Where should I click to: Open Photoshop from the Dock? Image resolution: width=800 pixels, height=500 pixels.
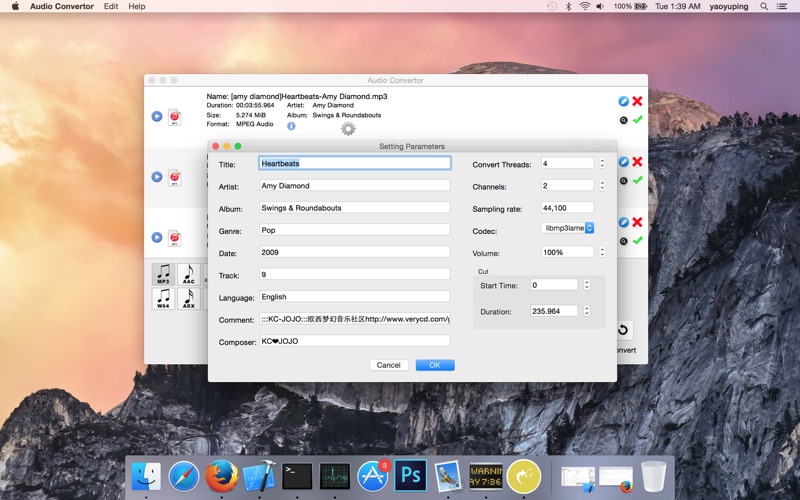click(411, 476)
